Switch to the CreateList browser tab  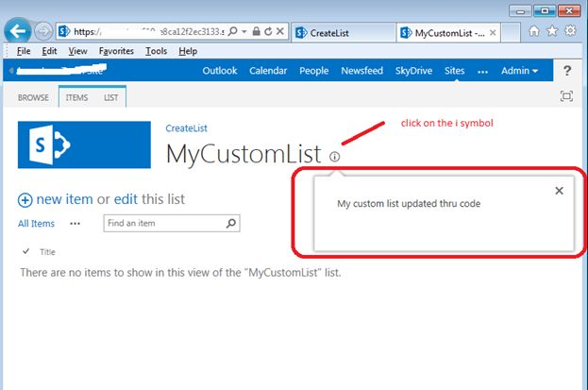pyautogui.click(x=344, y=33)
